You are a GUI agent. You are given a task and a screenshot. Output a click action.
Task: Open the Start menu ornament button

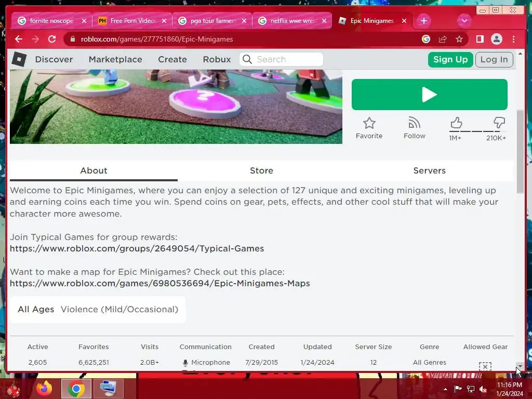pos(14,390)
